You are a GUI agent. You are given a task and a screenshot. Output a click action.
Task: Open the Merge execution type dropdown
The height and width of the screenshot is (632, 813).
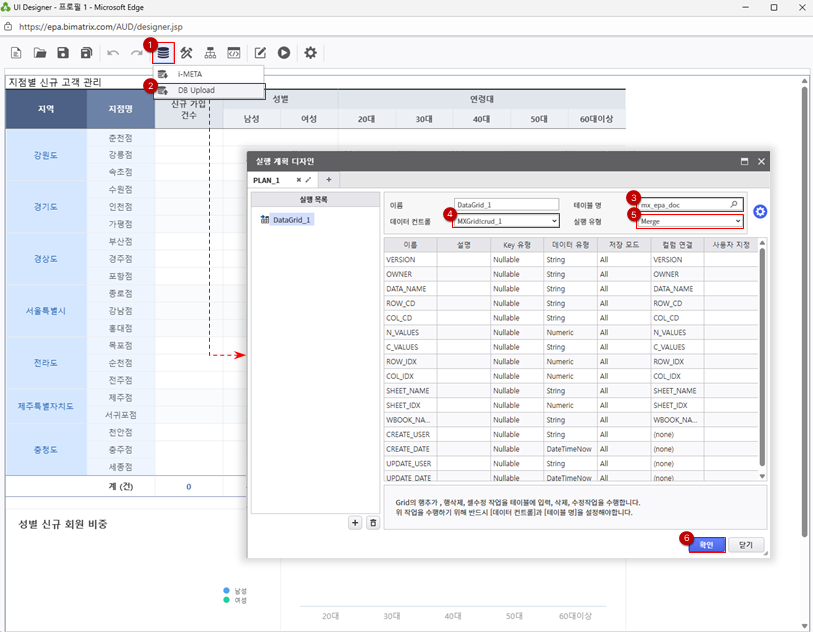[x=738, y=221]
